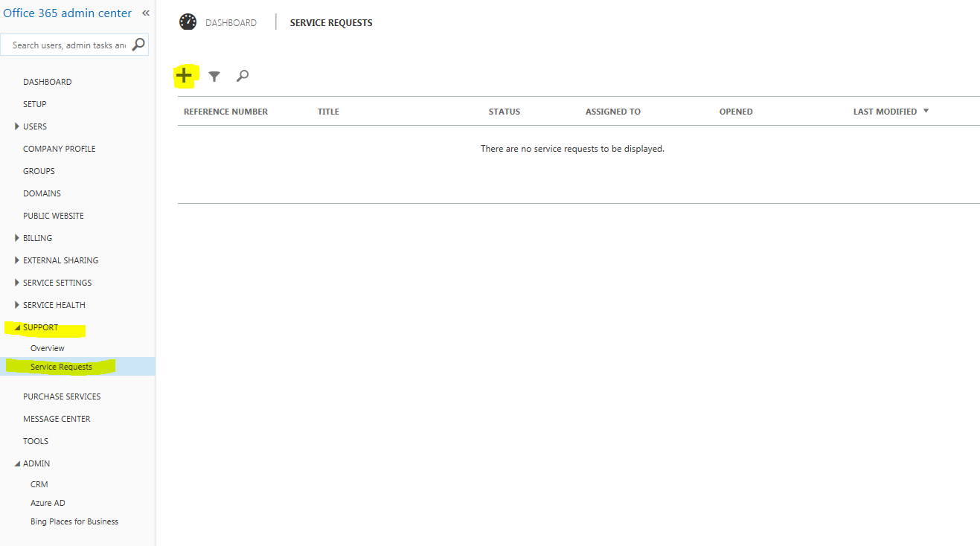
Task: Open PURCHASE SERVICES page
Action: 62,396
